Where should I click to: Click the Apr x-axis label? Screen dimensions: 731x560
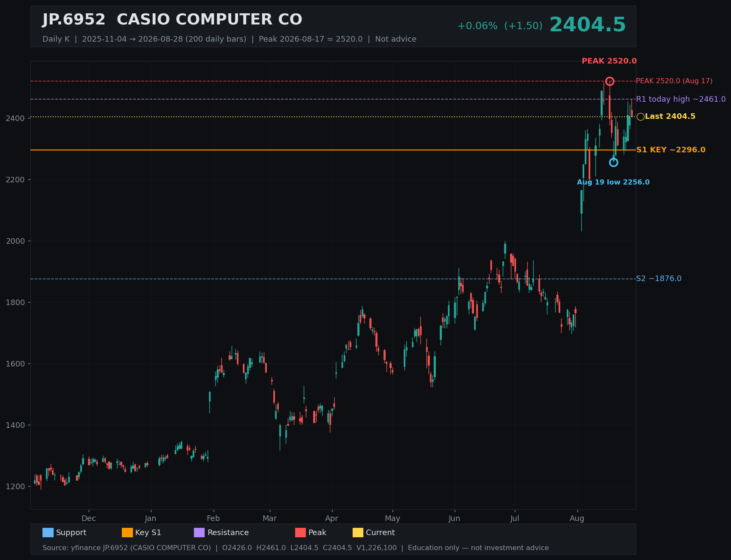(332, 518)
